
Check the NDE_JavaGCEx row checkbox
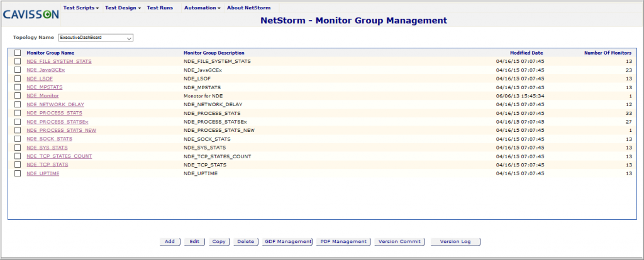click(18, 70)
